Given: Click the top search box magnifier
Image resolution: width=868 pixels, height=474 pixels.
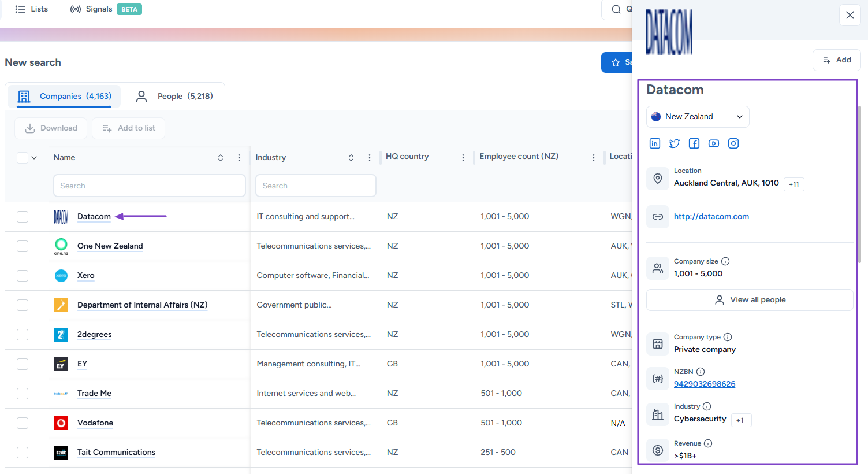Looking at the screenshot, I should pyautogui.click(x=616, y=9).
